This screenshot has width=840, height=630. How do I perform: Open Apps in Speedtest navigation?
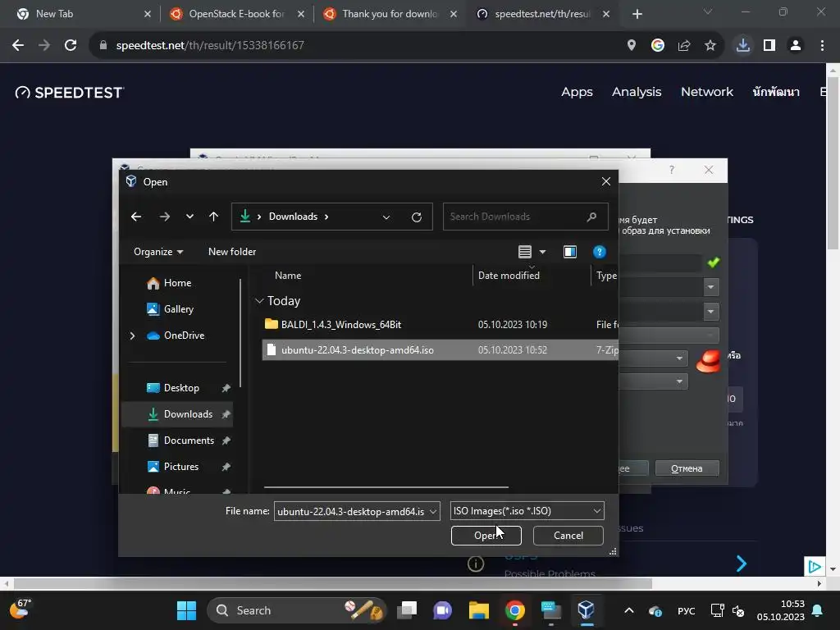[x=577, y=92]
